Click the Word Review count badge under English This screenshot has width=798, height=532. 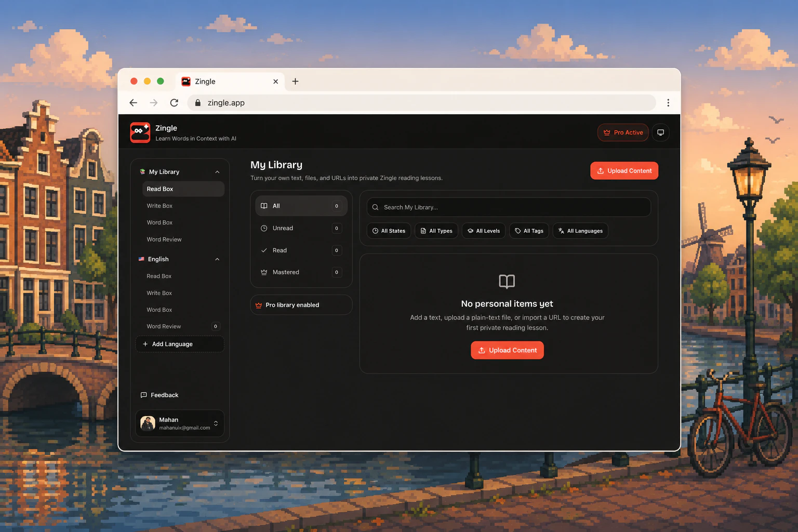click(216, 326)
